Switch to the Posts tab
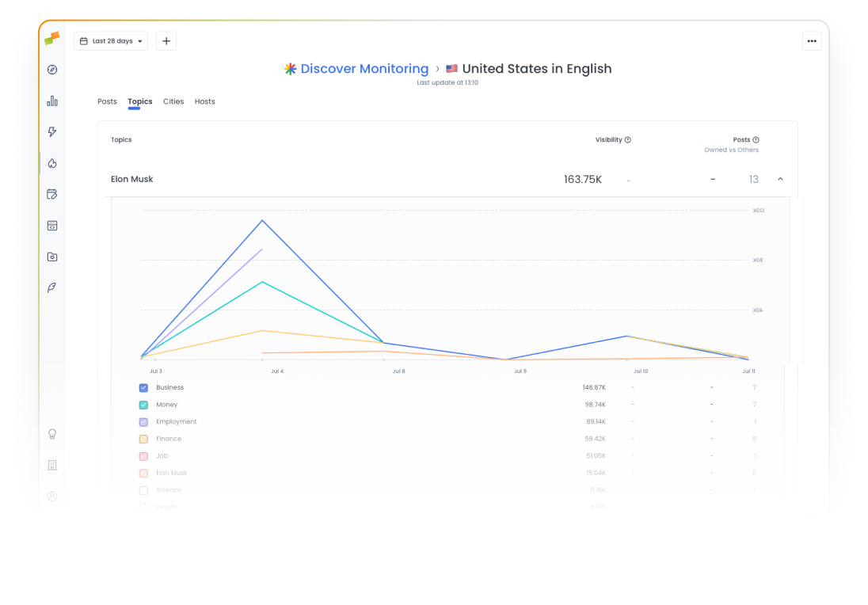The image size is (868, 605). (x=107, y=101)
